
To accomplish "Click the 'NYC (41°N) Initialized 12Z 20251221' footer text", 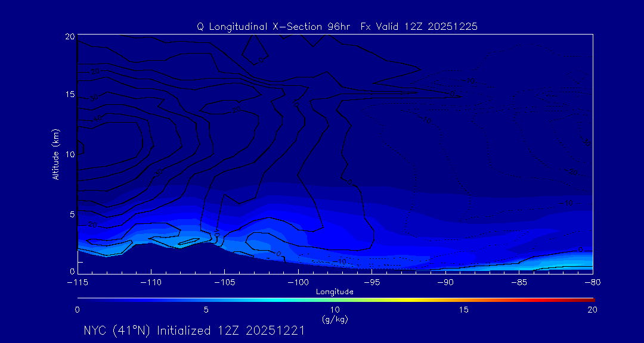I will pyautogui.click(x=194, y=330).
